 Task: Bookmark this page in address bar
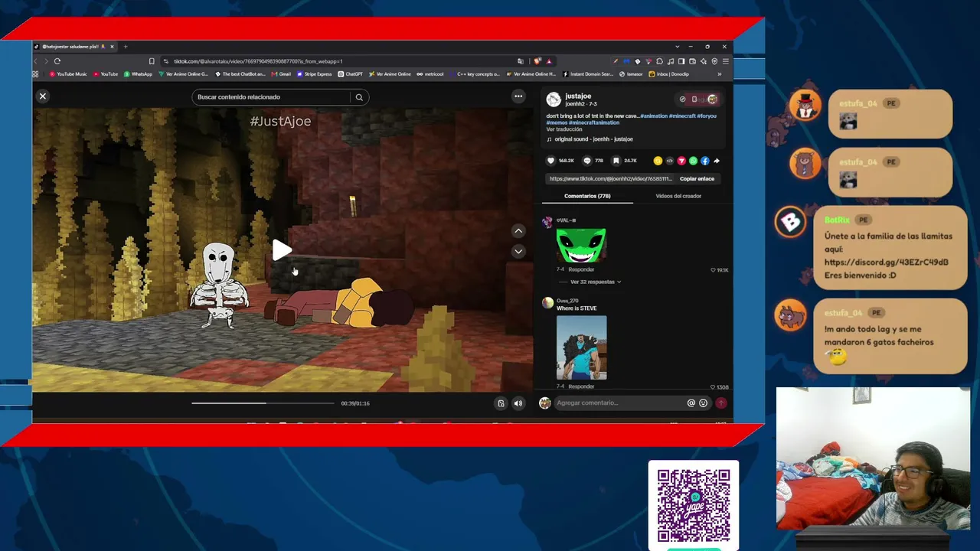coord(152,61)
